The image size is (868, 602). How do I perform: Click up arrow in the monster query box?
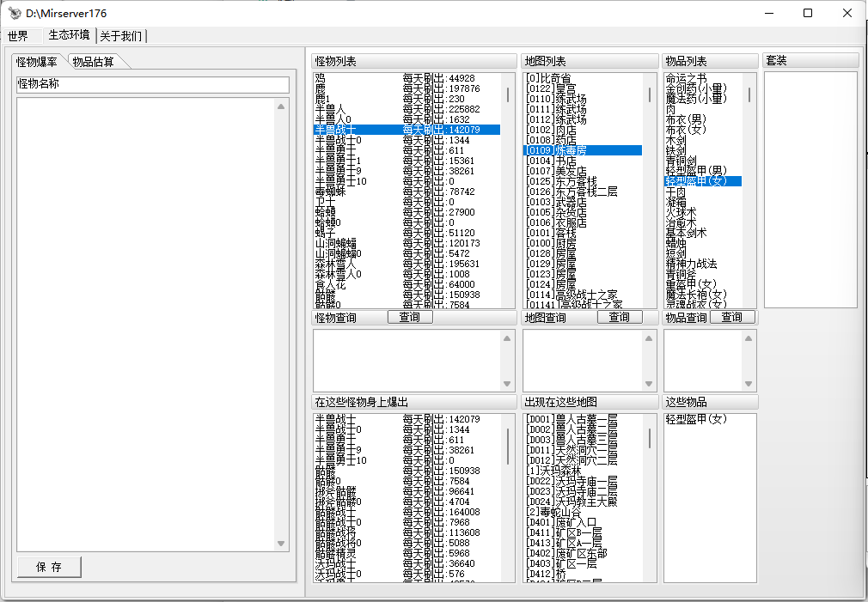pos(507,338)
